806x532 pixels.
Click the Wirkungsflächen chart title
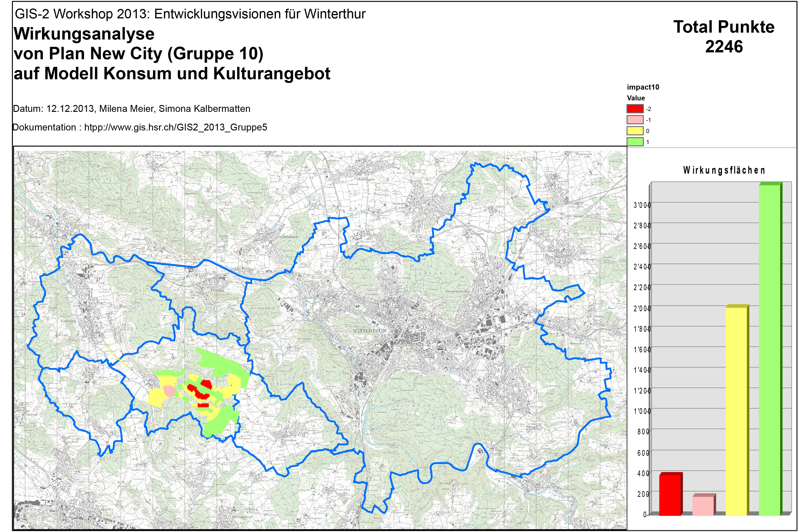tap(724, 170)
